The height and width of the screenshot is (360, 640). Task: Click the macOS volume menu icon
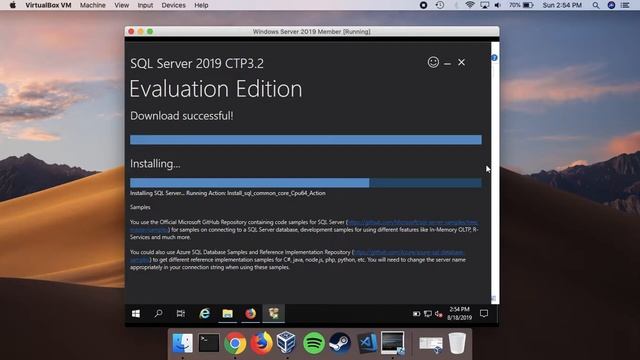click(x=498, y=5)
